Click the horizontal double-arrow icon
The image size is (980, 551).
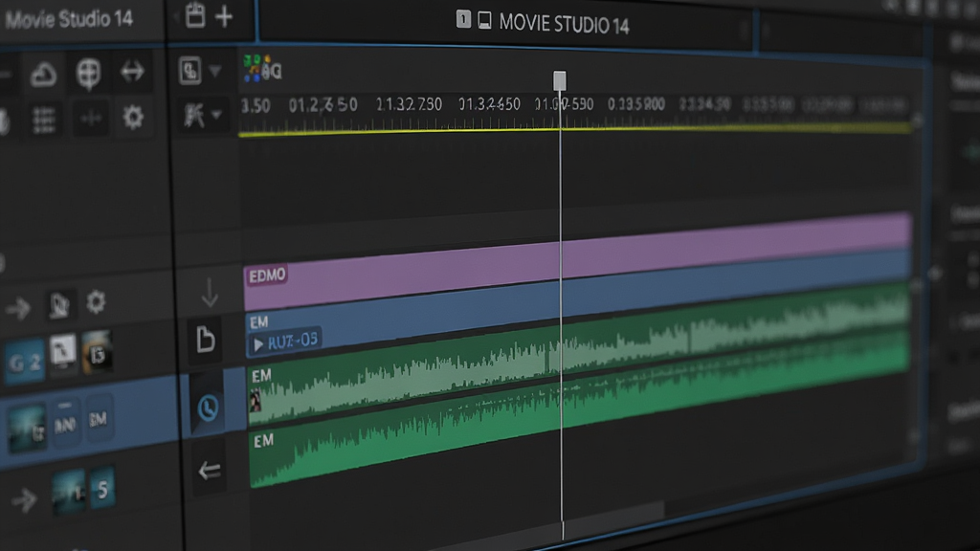[x=132, y=72]
